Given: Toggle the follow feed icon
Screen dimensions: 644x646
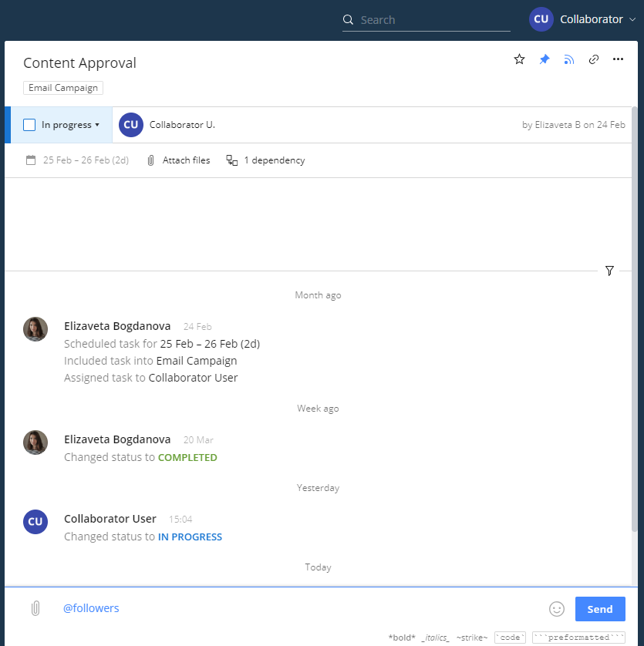Looking at the screenshot, I should tap(569, 59).
